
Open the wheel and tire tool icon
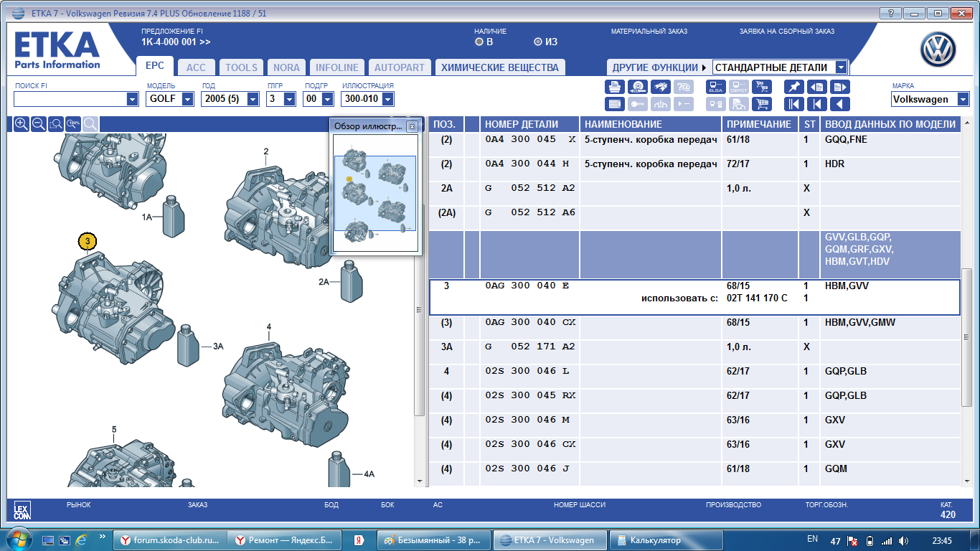pos(638,87)
